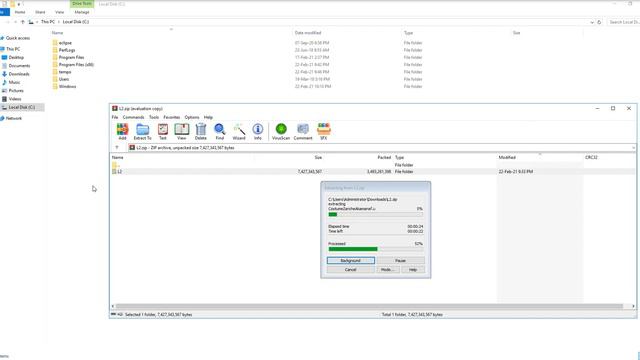Image resolution: width=640 pixels, height=360 pixels.
Task: Select Network in Explorer navigation pane
Action: click(14, 118)
